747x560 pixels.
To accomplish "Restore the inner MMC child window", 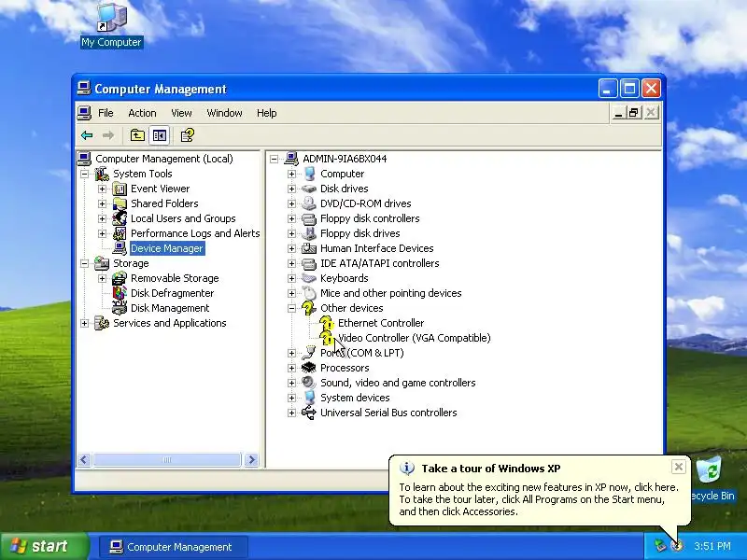I will tap(634, 113).
